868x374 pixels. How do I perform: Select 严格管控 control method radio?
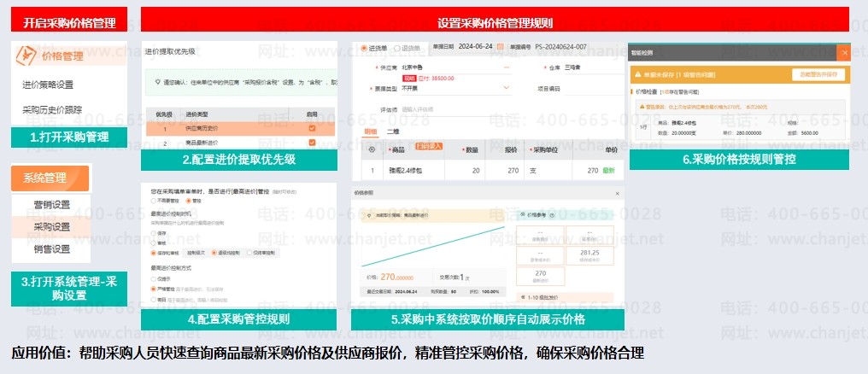(x=153, y=289)
